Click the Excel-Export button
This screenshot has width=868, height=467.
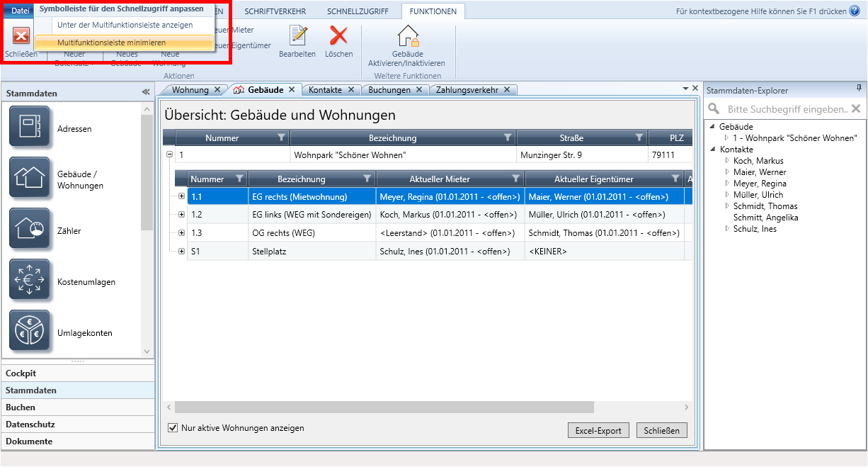click(598, 430)
